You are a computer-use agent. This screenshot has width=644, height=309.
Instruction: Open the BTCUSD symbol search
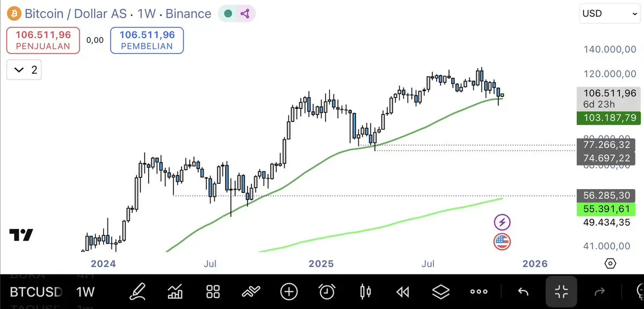pyautogui.click(x=36, y=292)
